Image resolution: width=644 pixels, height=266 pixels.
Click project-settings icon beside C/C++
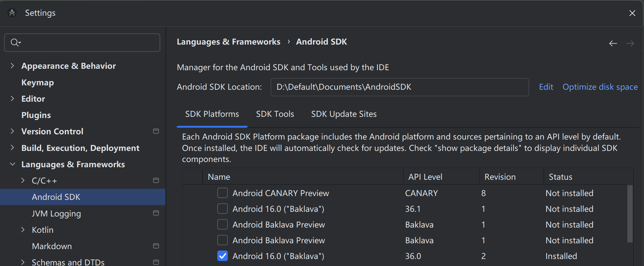156,181
